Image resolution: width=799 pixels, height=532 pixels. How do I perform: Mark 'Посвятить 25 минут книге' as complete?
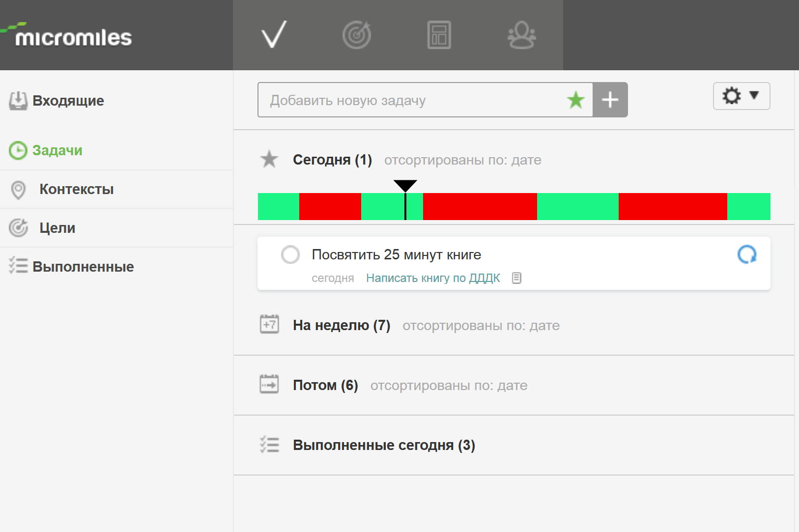pyautogui.click(x=290, y=254)
